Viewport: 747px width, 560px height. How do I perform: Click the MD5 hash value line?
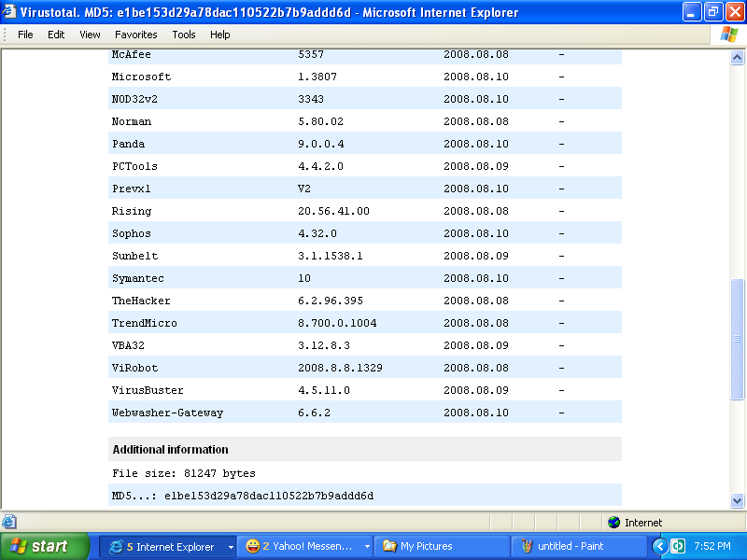(243, 496)
